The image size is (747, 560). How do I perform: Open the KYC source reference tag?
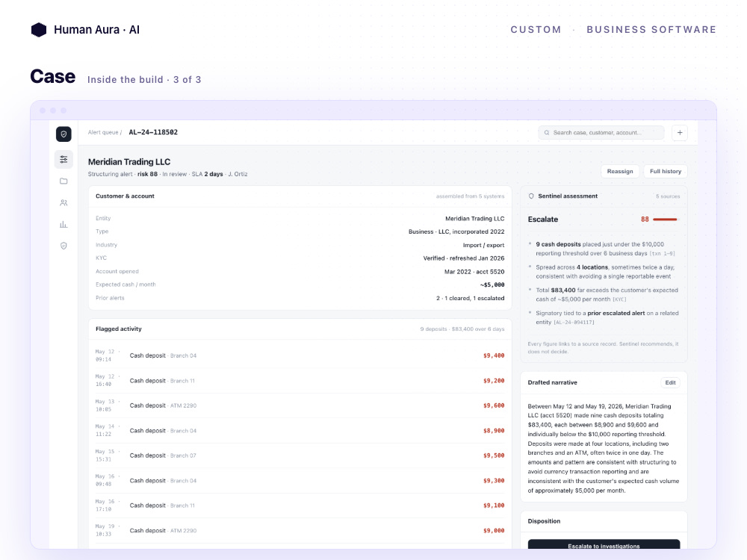pos(619,299)
